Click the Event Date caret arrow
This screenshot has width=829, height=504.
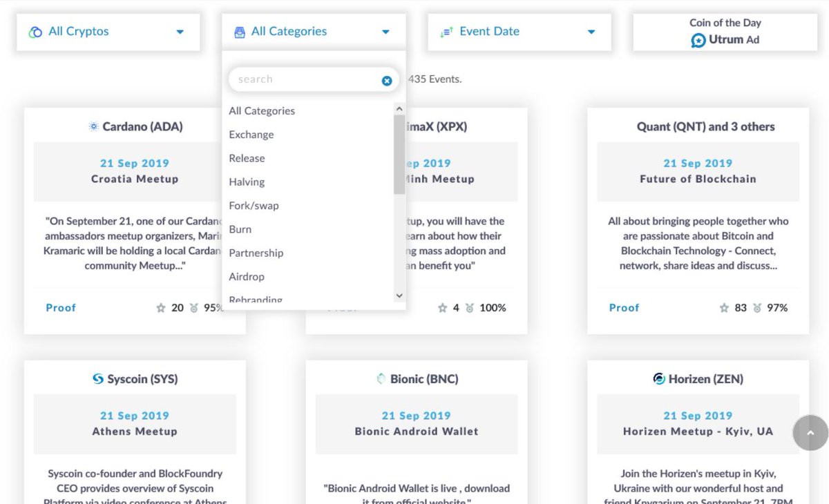pyautogui.click(x=591, y=32)
